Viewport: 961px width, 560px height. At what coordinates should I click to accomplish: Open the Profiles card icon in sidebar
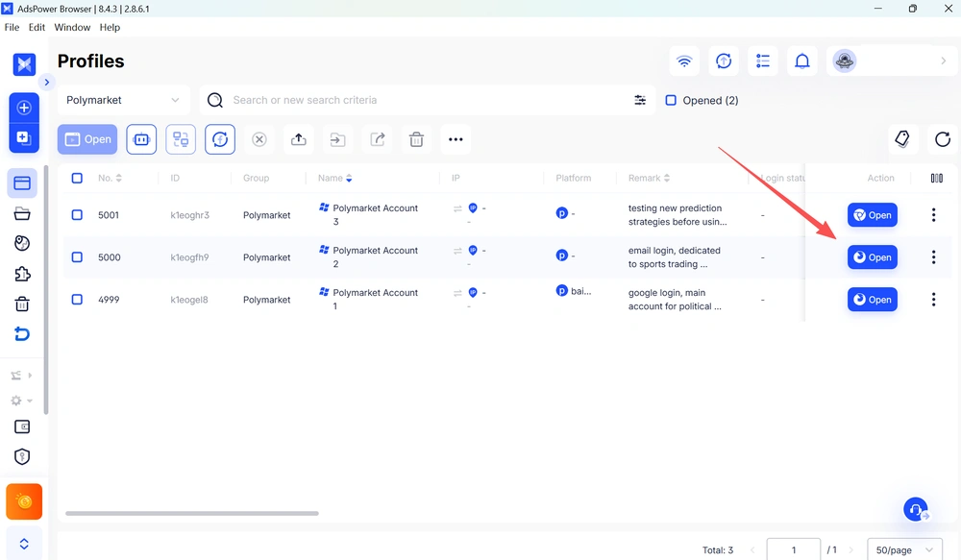(22, 183)
